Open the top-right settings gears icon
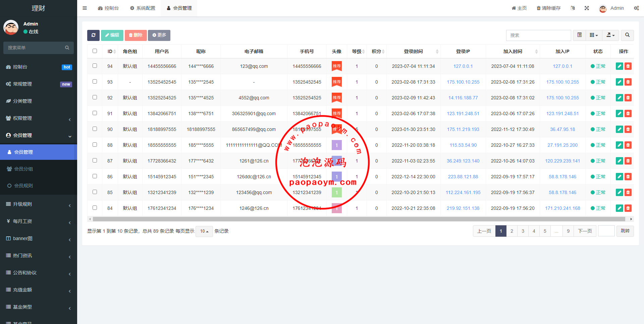The width and height of the screenshot is (644, 324). (x=636, y=8)
